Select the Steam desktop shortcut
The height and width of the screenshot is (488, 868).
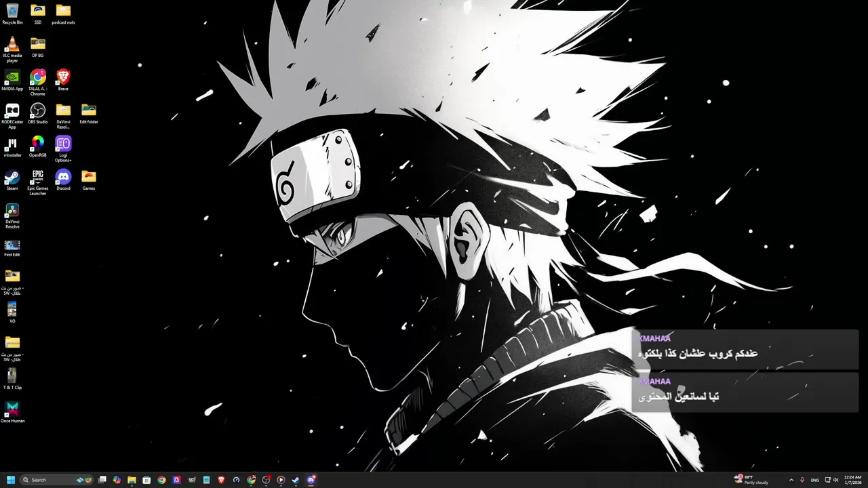point(12,180)
